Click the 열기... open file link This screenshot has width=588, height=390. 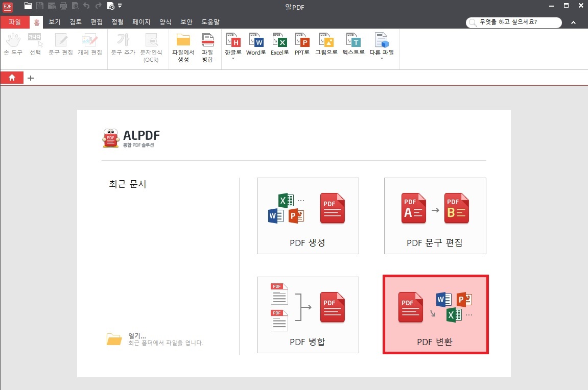[x=137, y=336]
